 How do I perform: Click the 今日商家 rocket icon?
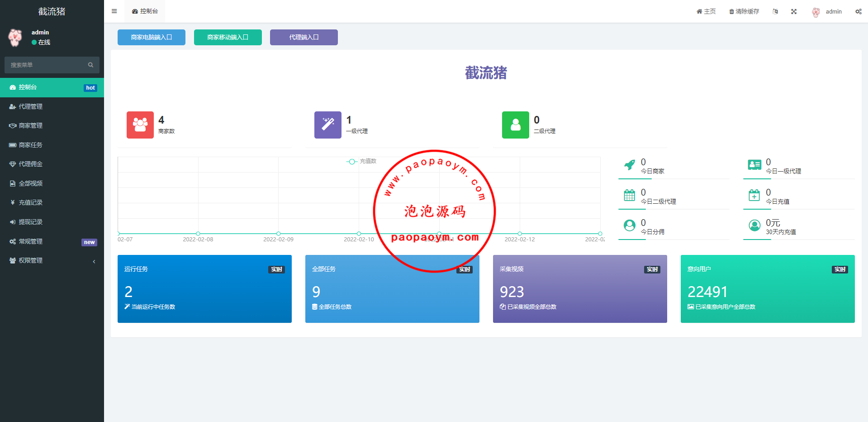[629, 165]
